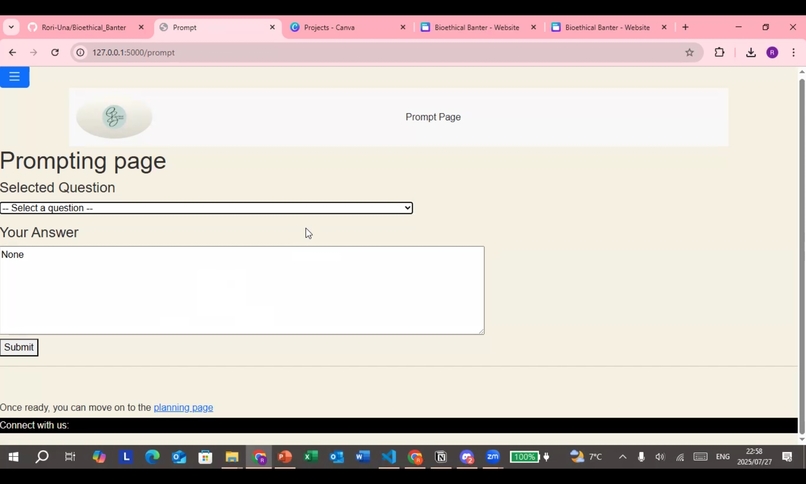The height and width of the screenshot is (484, 806).
Task: Go forward to the next page
Action: coord(33,52)
